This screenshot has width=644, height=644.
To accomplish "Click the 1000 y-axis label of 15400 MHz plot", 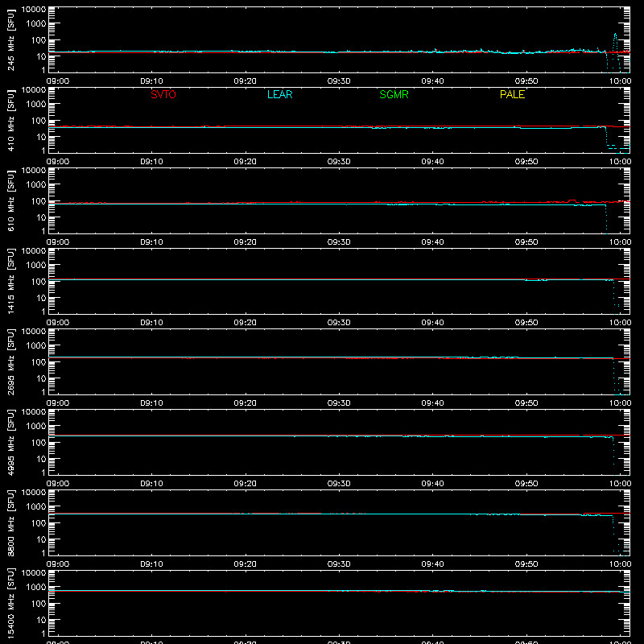I will (36, 587).
